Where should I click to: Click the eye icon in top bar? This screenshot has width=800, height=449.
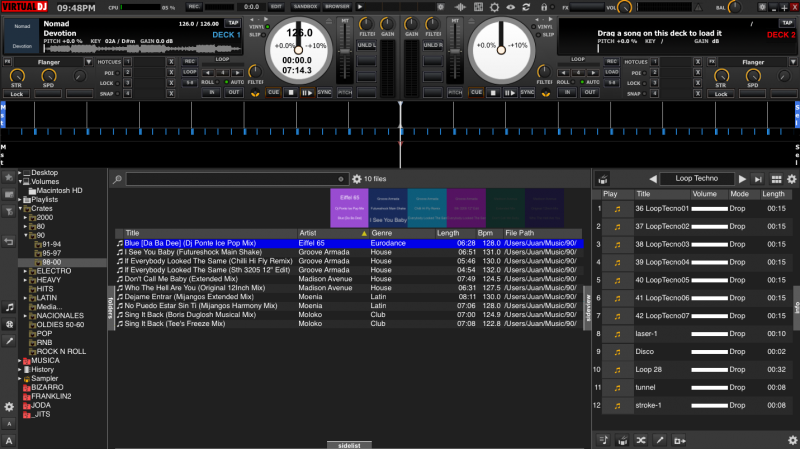(x=511, y=7)
